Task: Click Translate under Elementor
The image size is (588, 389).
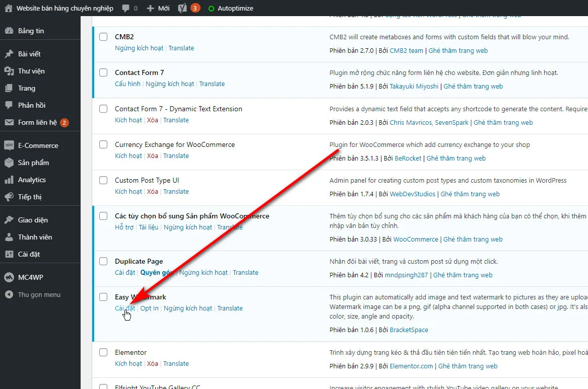Action: (176, 363)
